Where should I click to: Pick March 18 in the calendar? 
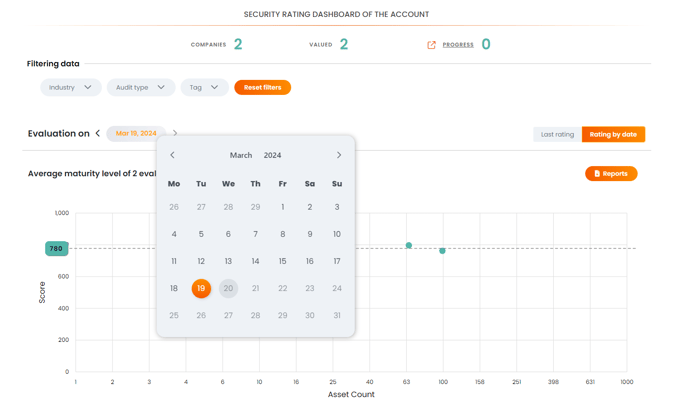click(x=174, y=288)
